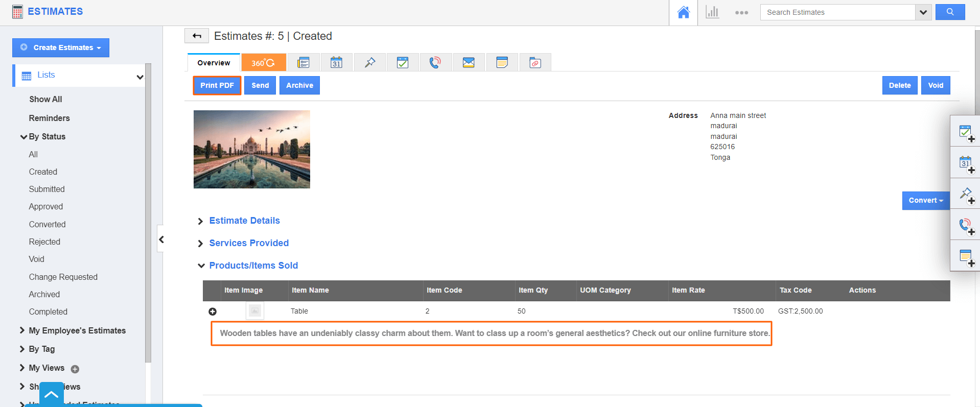Click the Print PDF button
This screenshot has width=980, height=407.
coord(217,85)
